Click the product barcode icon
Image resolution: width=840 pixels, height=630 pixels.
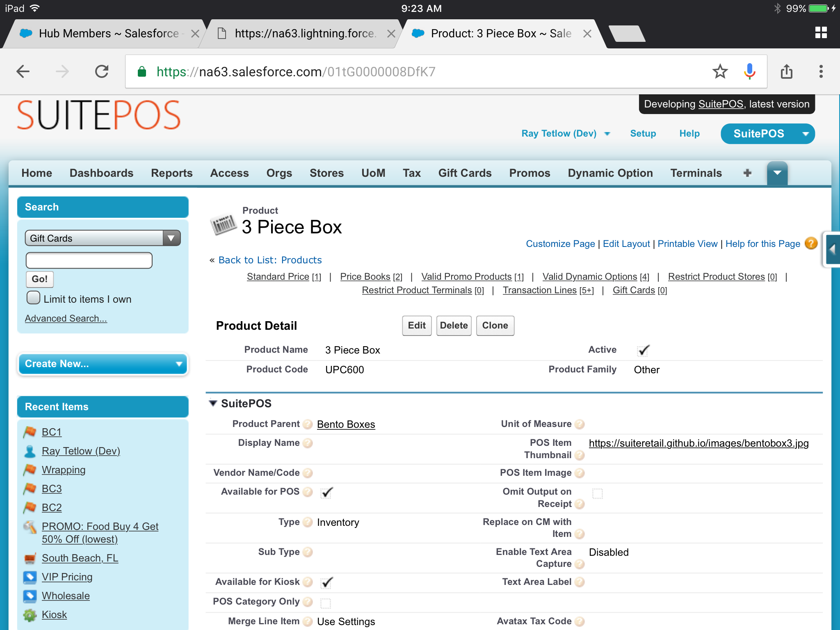(x=224, y=225)
